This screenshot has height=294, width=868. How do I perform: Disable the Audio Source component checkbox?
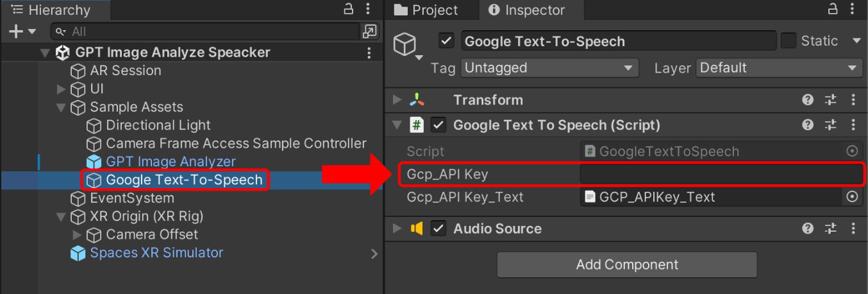click(438, 229)
